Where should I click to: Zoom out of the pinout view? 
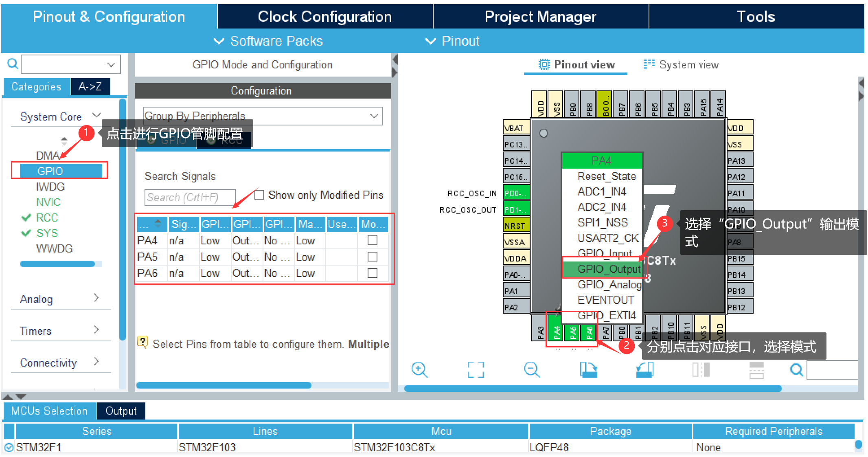click(x=532, y=370)
